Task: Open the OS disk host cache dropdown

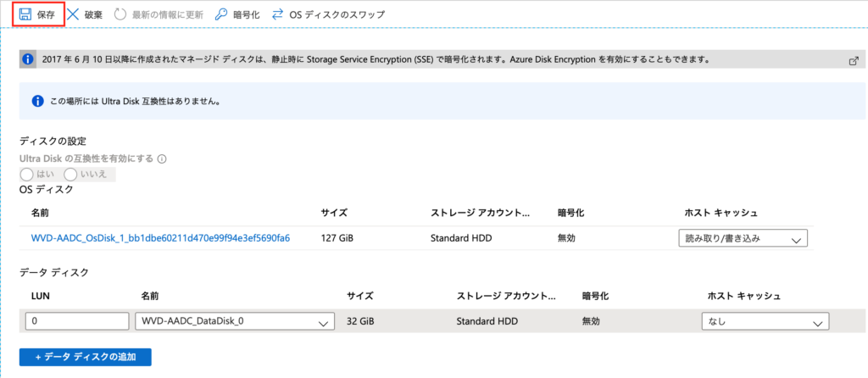Action: [743, 238]
